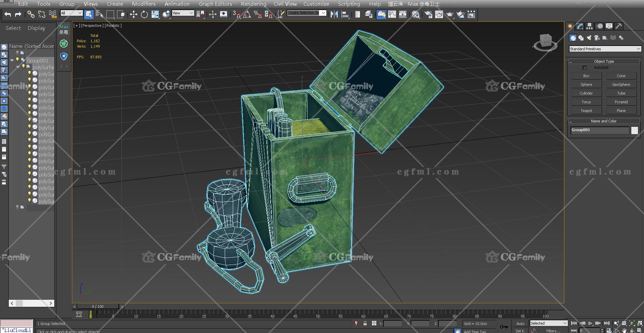Screen dimensions: 644x333
Task: Toggle light bulb visibility for Group001
Action: (x=18, y=60)
